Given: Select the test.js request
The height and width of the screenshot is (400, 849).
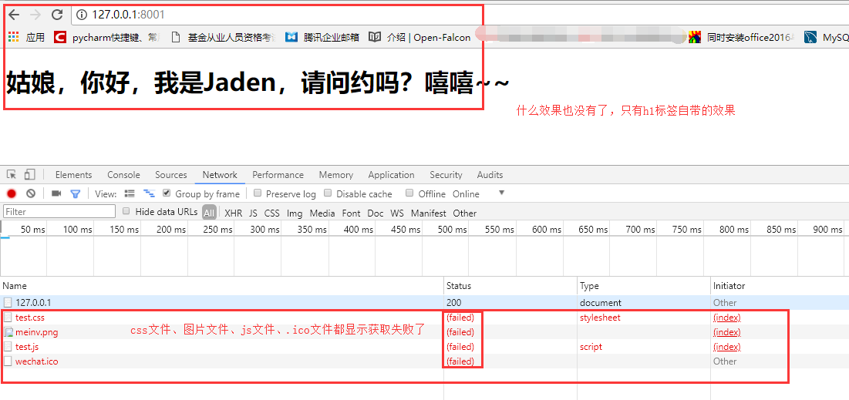Looking at the screenshot, I should [27, 347].
